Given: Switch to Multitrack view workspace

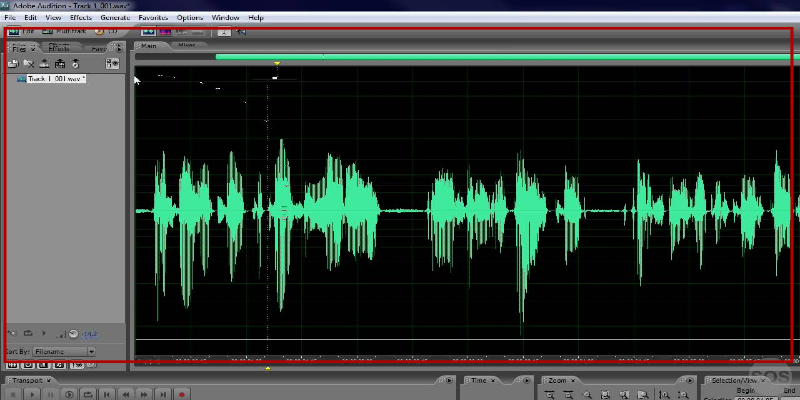Looking at the screenshot, I should point(64,32).
